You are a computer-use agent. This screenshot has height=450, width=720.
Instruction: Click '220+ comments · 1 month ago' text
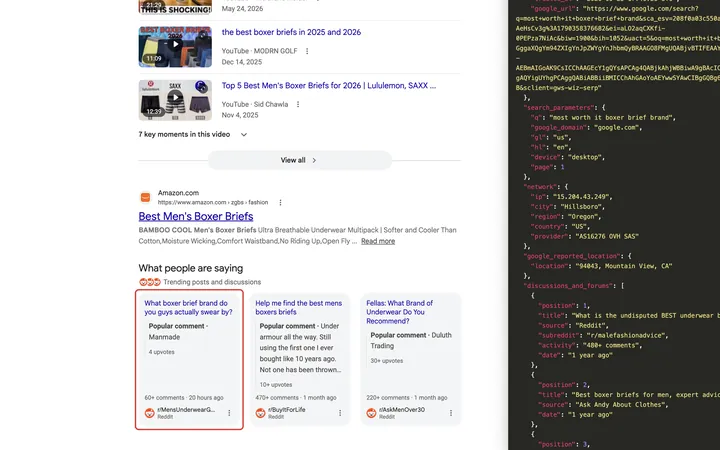click(407, 398)
